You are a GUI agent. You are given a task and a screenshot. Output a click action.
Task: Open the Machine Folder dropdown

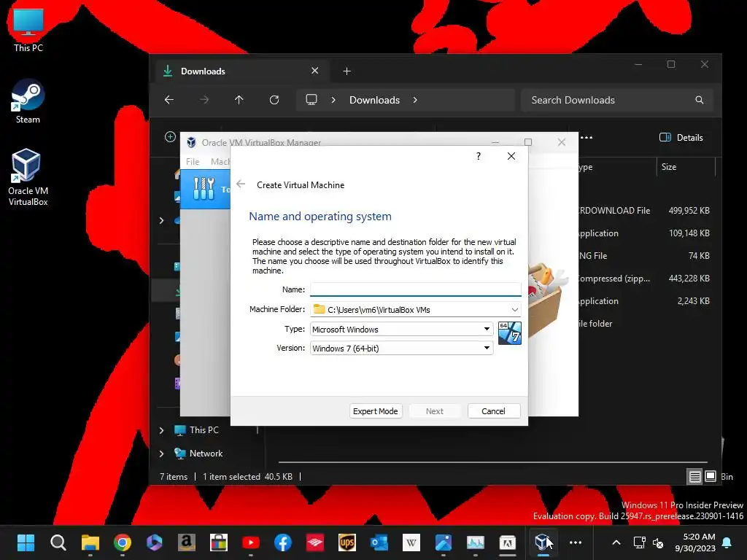pyautogui.click(x=514, y=309)
